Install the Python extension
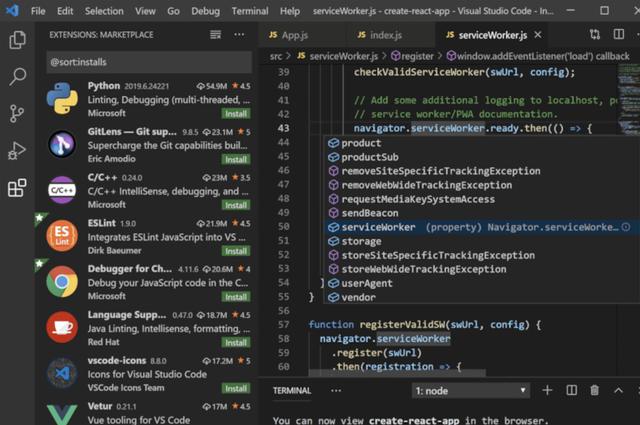The width and height of the screenshot is (640, 425). point(236,113)
